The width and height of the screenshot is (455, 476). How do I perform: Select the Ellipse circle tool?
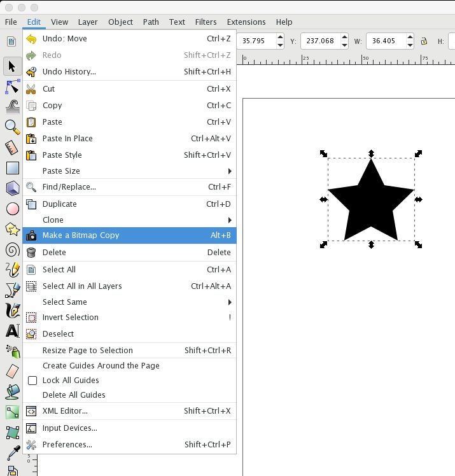pyautogui.click(x=12, y=209)
